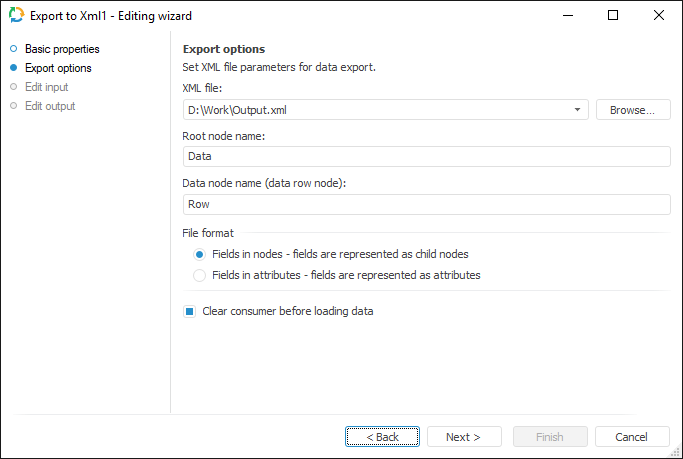
Task: Click the Edit input step
Action: click(46, 87)
